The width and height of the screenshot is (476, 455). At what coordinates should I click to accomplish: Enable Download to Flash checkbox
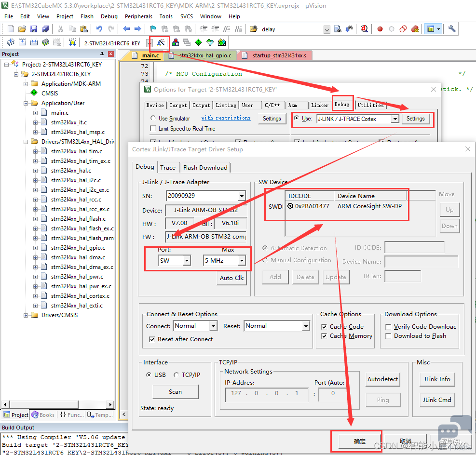coord(388,336)
